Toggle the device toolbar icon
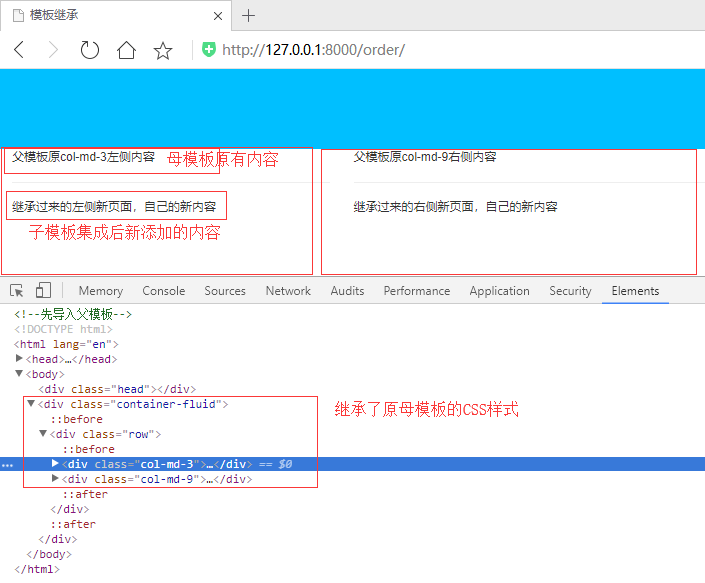705x583 pixels. tap(43, 290)
